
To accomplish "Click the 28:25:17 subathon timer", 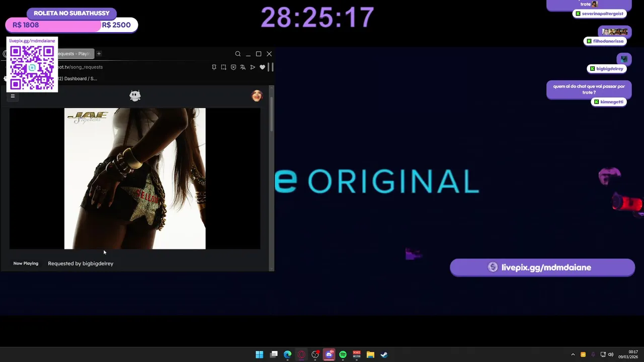I will [317, 18].
